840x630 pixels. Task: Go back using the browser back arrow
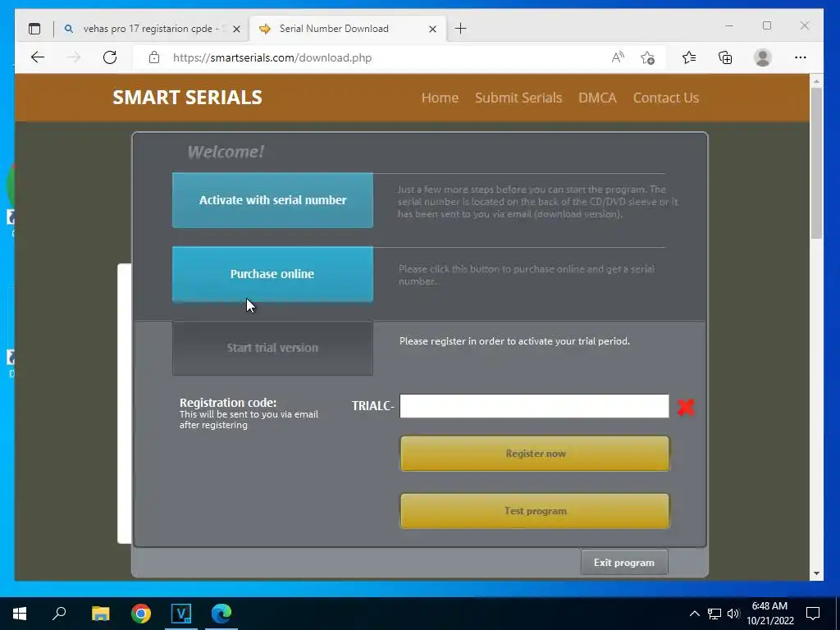[x=38, y=57]
